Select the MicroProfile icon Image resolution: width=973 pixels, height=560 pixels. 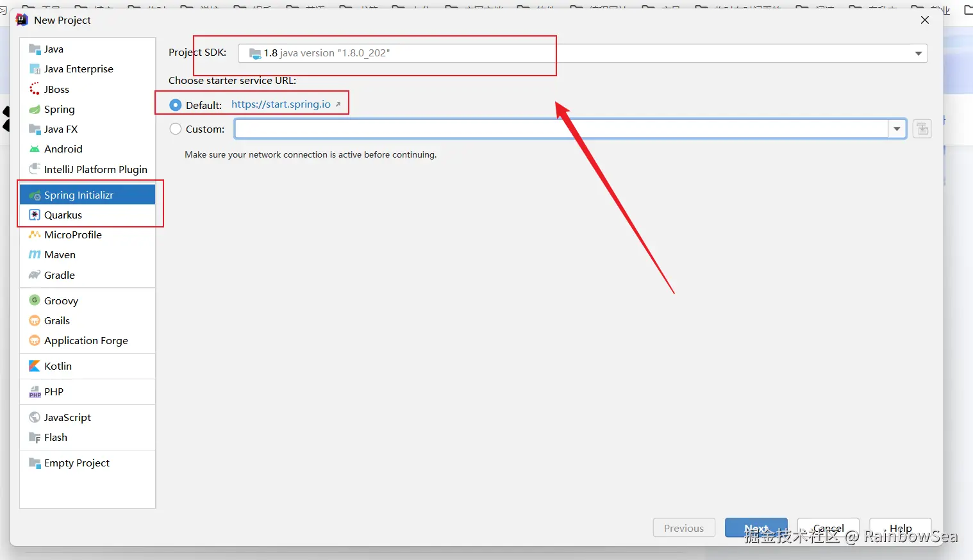(x=35, y=235)
